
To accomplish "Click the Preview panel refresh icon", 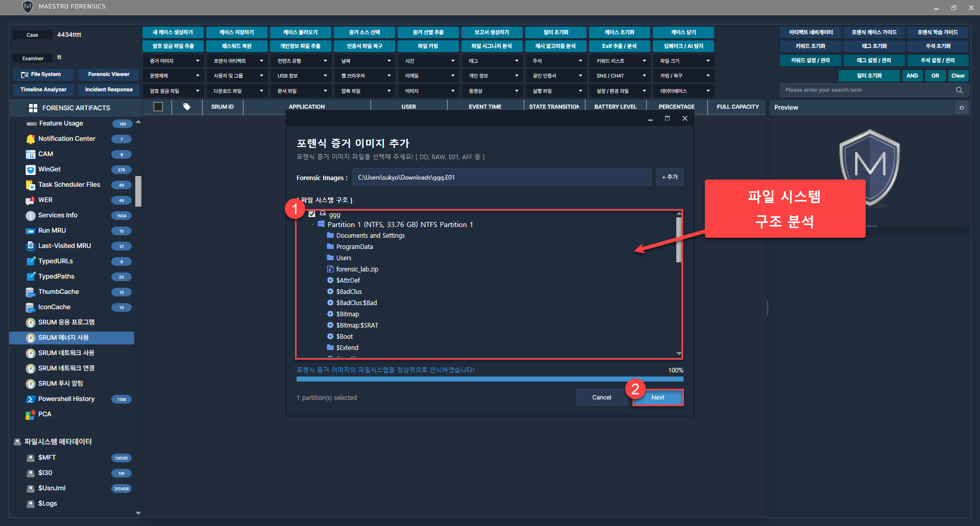I will click(962, 108).
